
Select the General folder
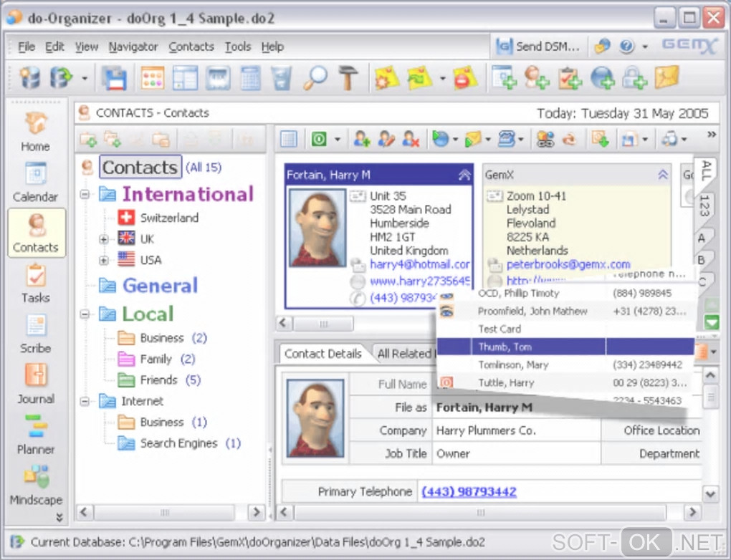coord(160,286)
